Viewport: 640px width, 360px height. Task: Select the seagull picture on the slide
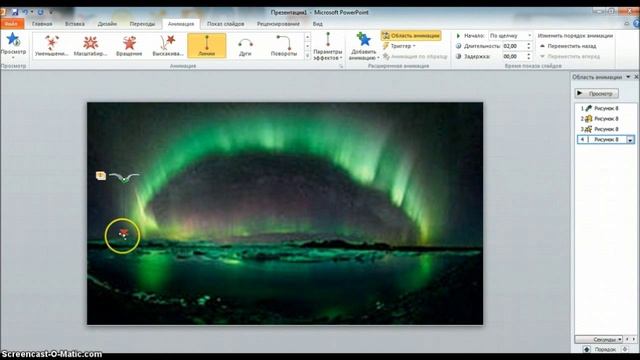(x=124, y=177)
